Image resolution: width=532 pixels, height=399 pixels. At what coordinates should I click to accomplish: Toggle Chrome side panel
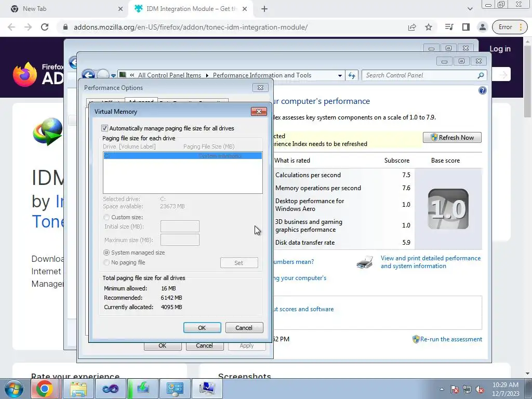(x=466, y=27)
